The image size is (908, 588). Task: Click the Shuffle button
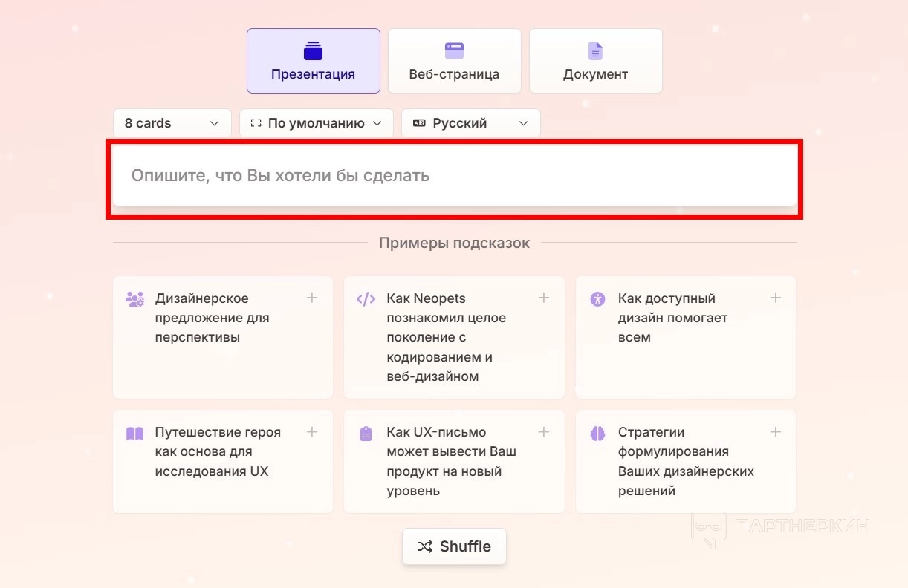point(454,546)
